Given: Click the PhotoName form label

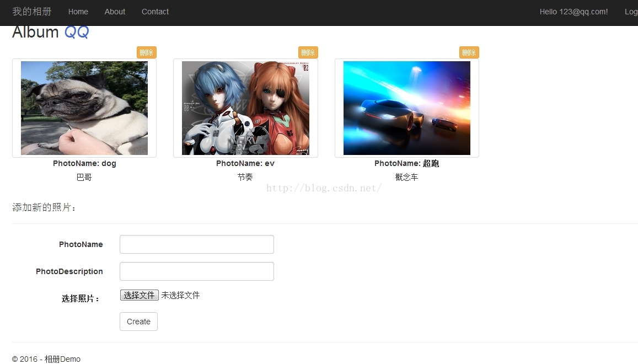Looking at the screenshot, I should tap(81, 244).
